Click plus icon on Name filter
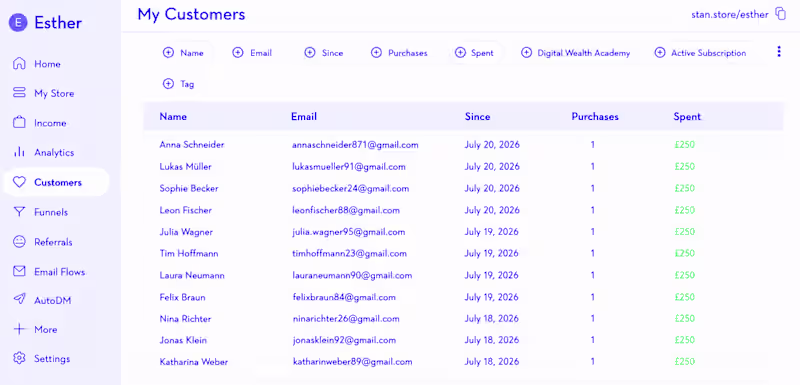The height and width of the screenshot is (385, 800). click(168, 53)
